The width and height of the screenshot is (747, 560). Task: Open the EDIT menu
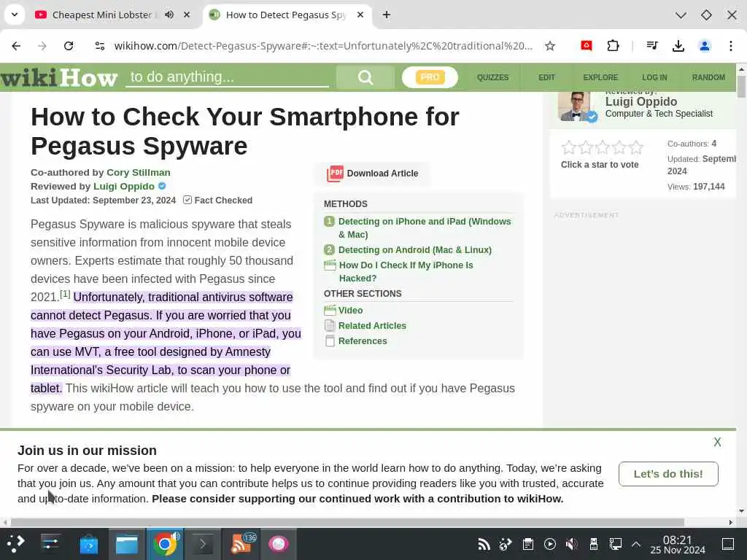tap(546, 77)
